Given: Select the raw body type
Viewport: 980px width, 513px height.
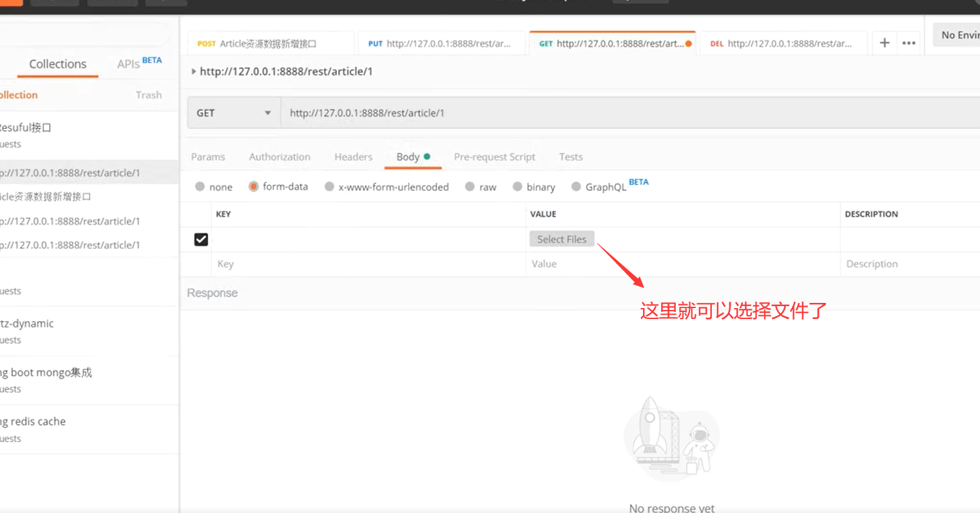Looking at the screenshot, I should tap(470, 186).
